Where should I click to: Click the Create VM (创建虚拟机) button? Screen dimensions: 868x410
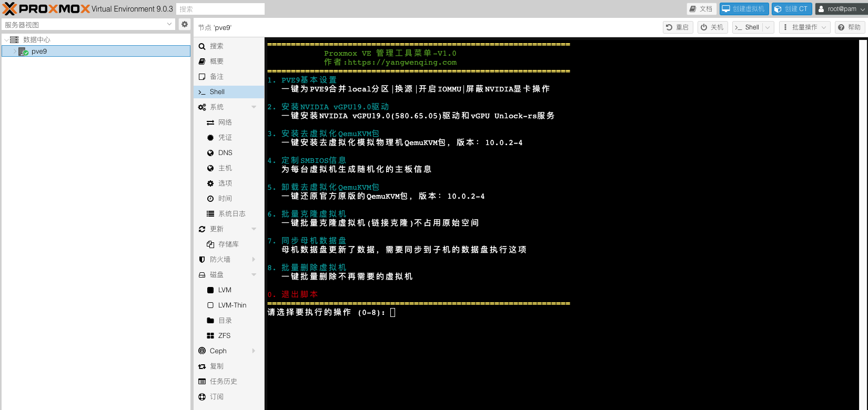744,9
